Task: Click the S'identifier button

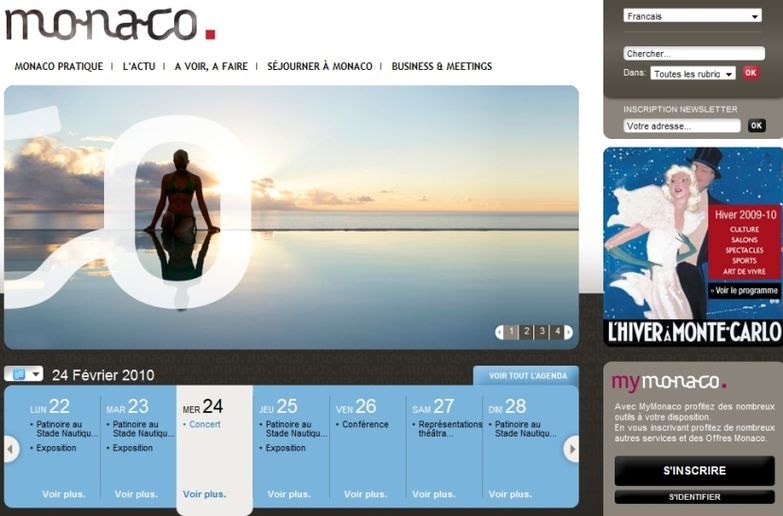Action: click(694, 497)
